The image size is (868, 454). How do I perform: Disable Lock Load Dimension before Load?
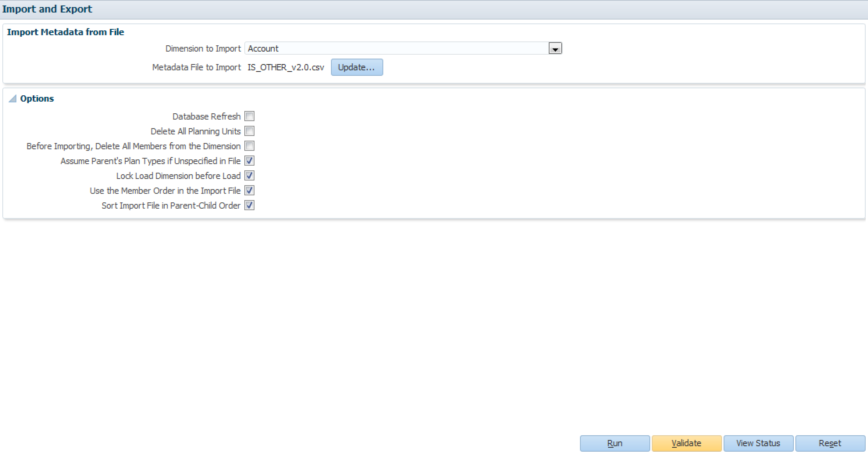pos(249,176)
